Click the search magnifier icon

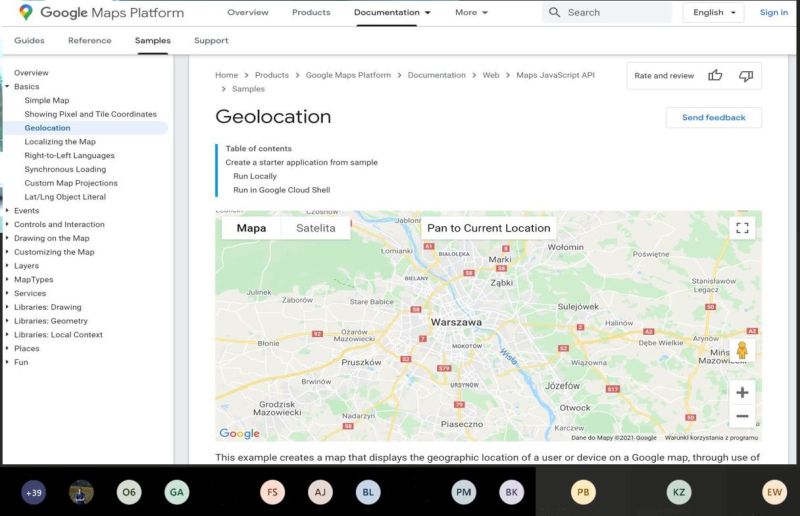click(x=555, y=12)
